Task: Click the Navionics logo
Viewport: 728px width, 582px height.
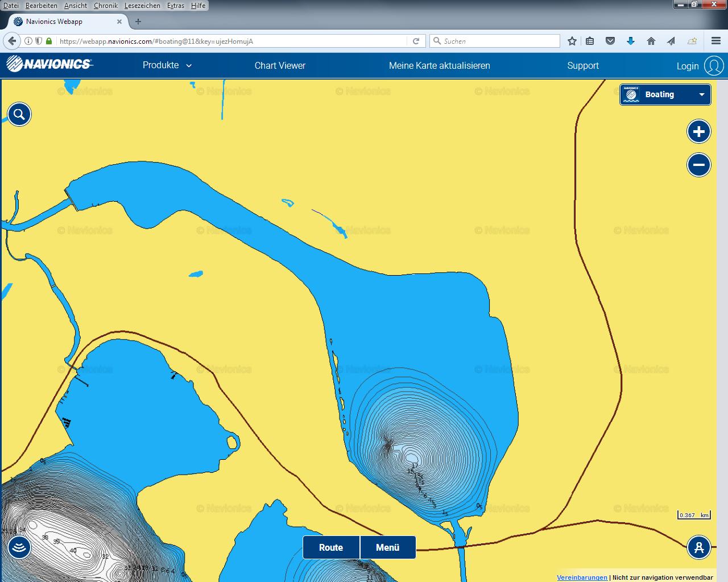Action: point(49,65)
